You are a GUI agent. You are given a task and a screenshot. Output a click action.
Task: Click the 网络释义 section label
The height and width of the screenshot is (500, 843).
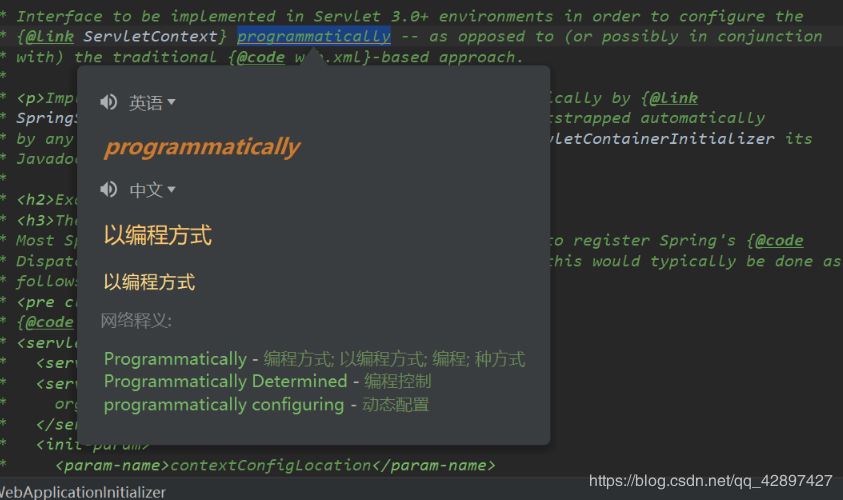click(x=136, y=320)
